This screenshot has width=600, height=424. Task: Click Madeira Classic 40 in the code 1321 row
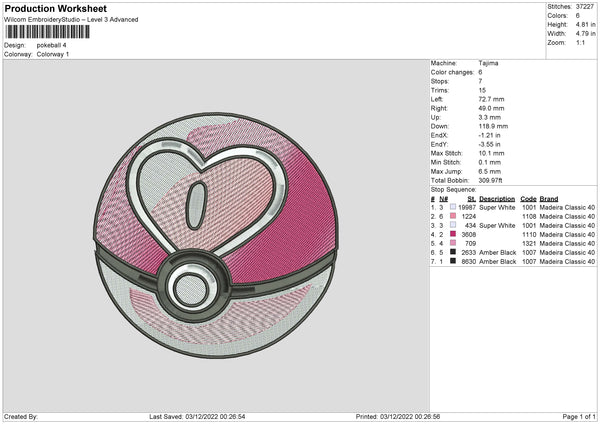[567, 244]
